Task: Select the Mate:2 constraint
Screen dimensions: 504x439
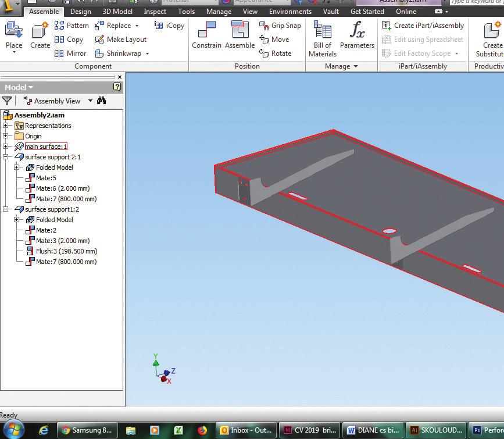Action: coord(46,230)
